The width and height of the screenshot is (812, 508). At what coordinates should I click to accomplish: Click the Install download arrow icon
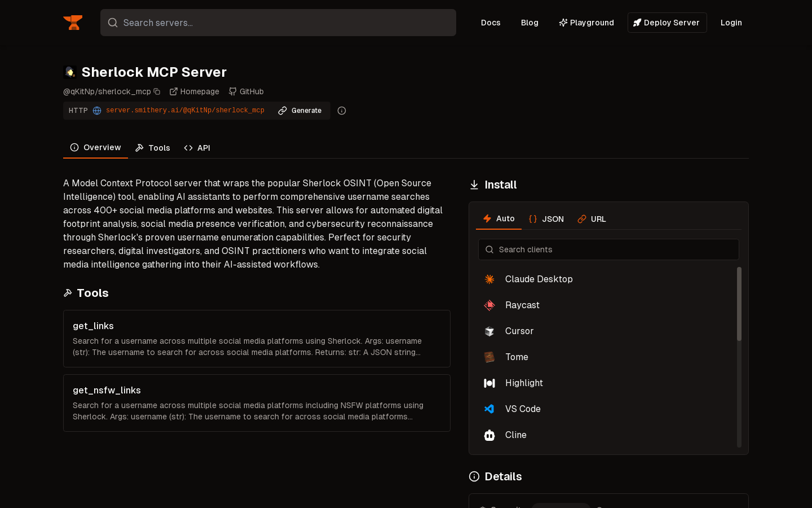click(x=474, y=185)
